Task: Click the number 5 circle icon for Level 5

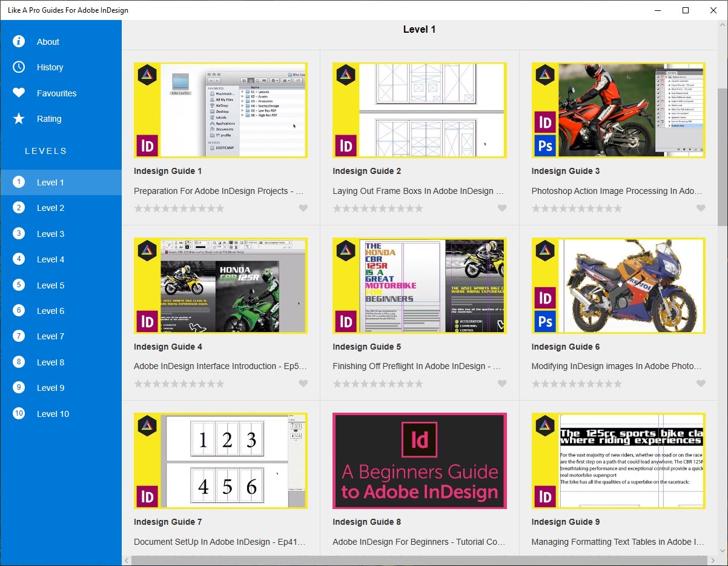Action: (19, 285)
